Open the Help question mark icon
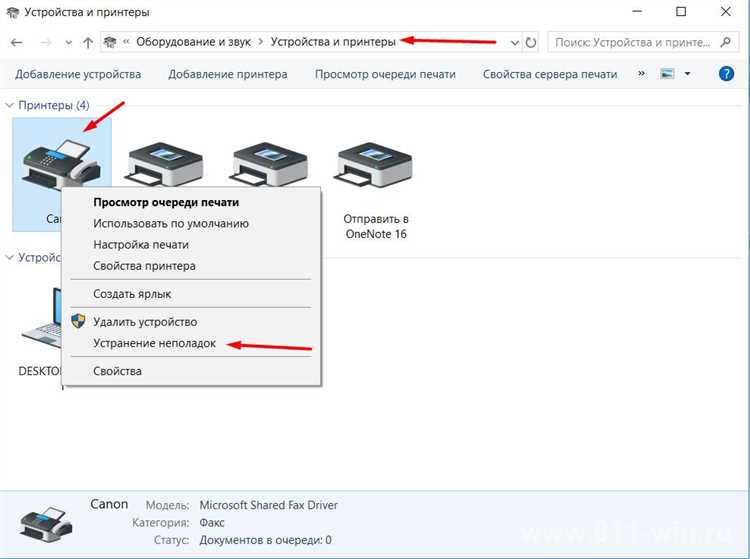The width and height of the screenshot is (750, 559). click(726, 74)
